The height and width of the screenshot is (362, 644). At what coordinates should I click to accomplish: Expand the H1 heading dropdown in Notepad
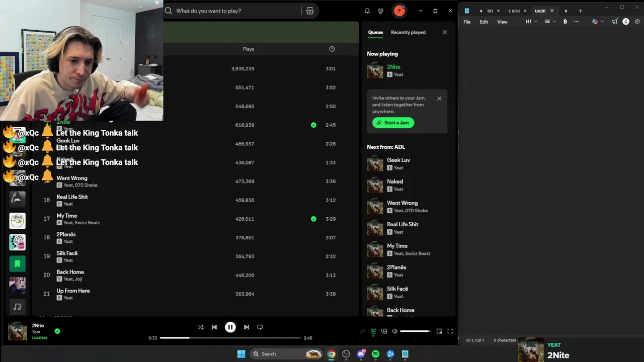[531, 22]
